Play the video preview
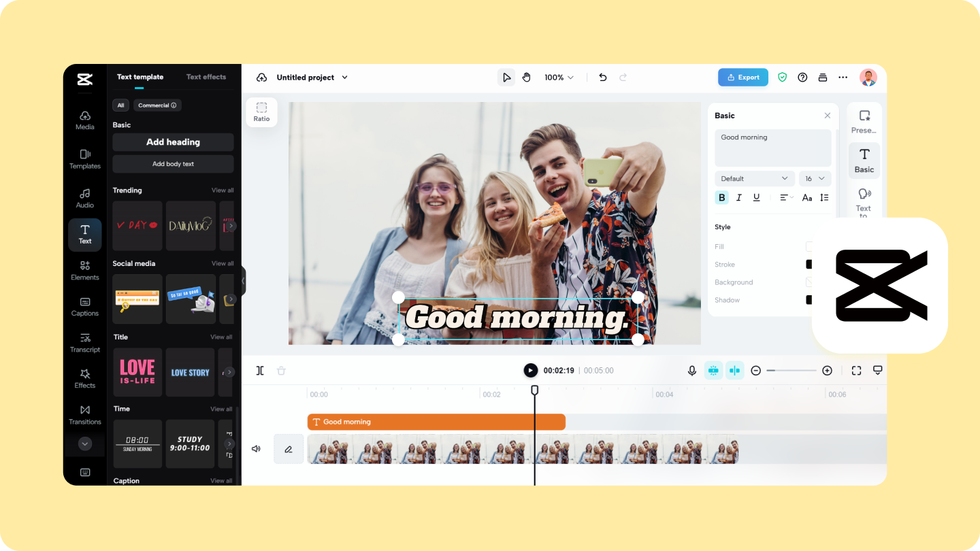Viewport: 980px width, 551px height. (531, 371)
